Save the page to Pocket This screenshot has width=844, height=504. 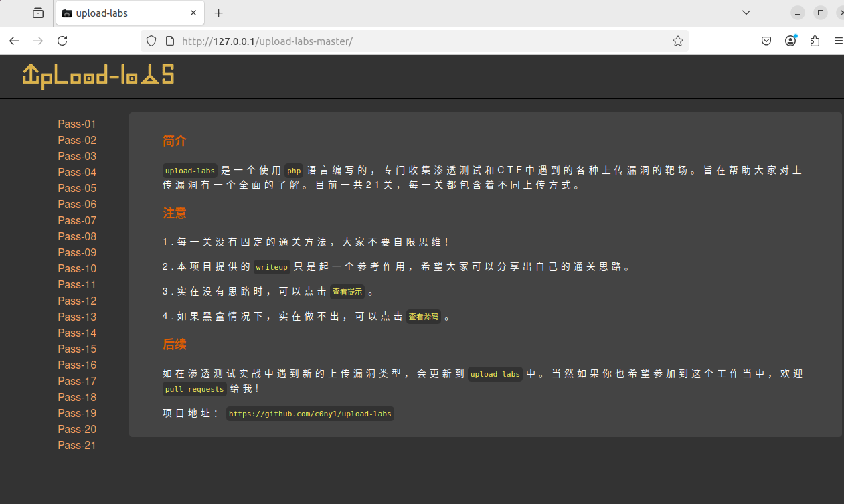coord(766,41)
